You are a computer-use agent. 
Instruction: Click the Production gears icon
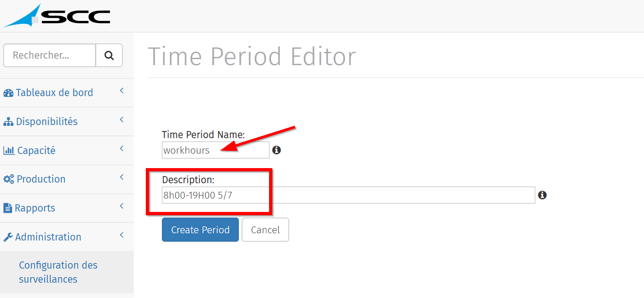pyautogui.click(x=9, y=179)
